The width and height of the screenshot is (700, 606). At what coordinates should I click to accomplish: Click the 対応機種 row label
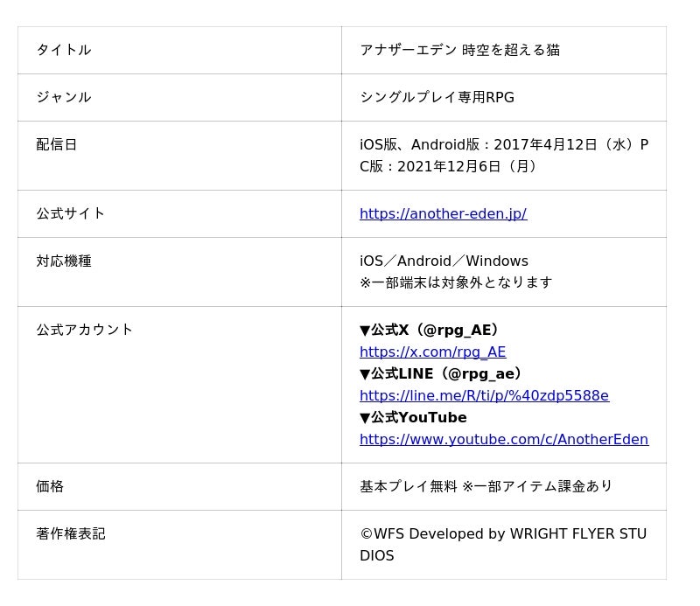point(64,261)
